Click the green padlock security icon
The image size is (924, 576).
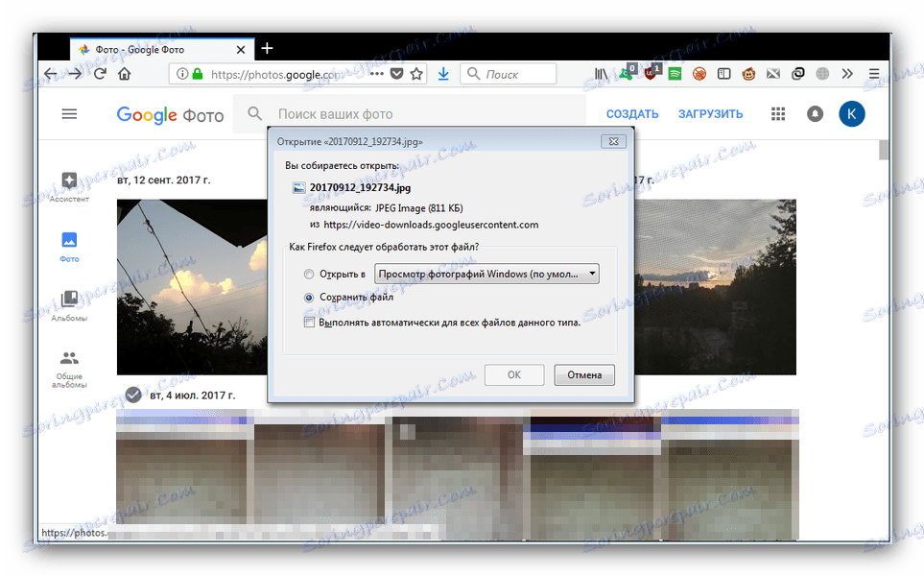pos(198,74)
